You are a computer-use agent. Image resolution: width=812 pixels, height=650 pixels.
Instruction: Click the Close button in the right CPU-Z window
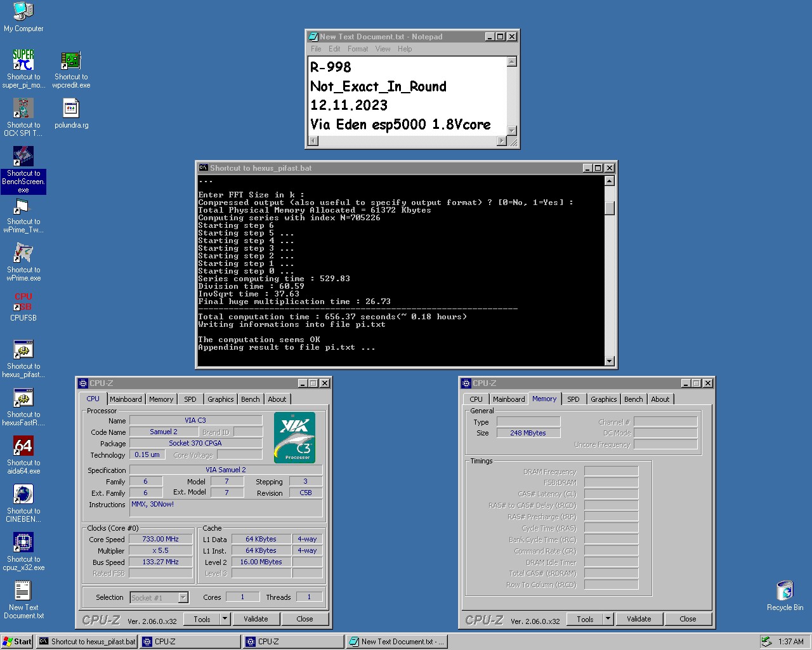tap(688, 619)
